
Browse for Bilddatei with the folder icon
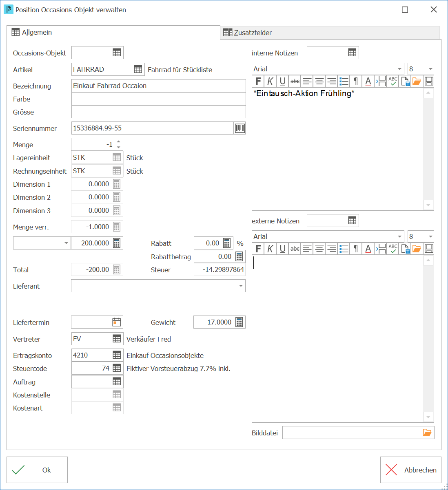pyautogui.click(x=427, y=433)
